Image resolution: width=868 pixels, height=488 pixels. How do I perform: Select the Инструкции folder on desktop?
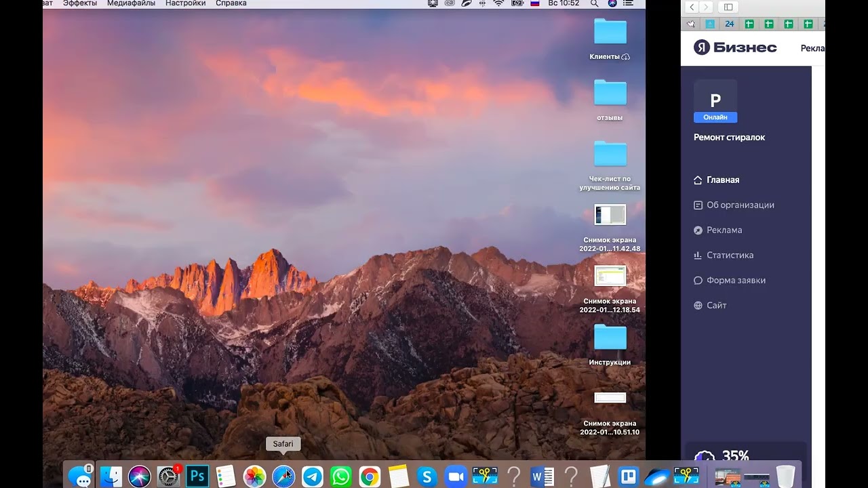click(610, 338)
